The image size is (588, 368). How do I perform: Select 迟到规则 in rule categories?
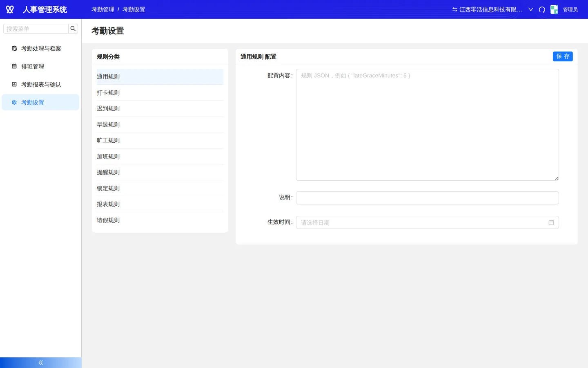pos(160,108)
